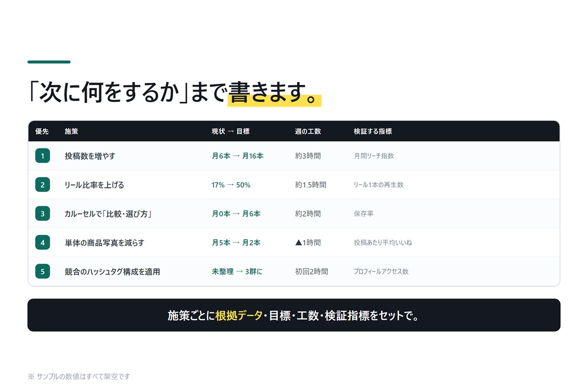Select the リール比率を上げる row text

click(94, 185)
